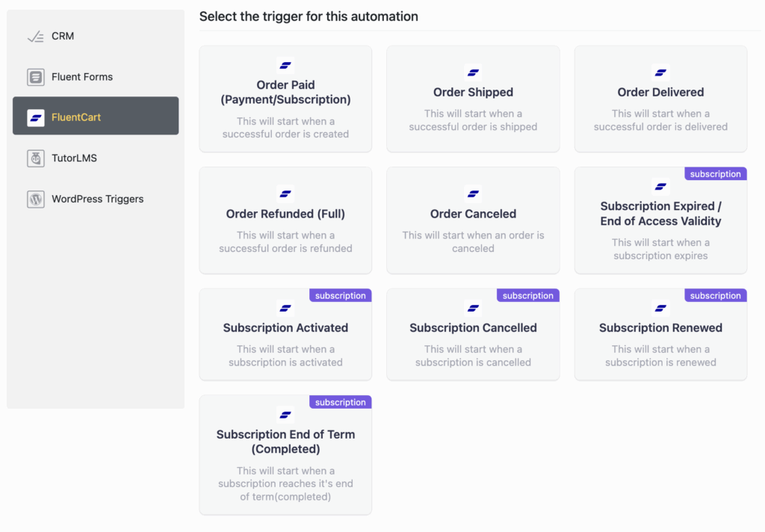This screenshot has height=532, width=765.
Task: Select the FluentCart icon in the sidebar
Action: point(36,116)
